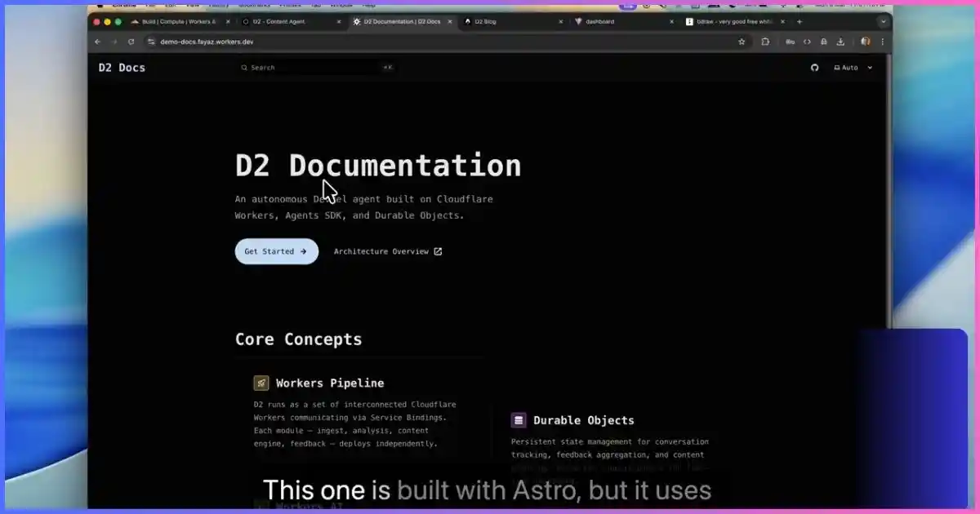980x514 pixels.
Task: Click the Workers Pipeline description text
Action: (x=356, y=424)
